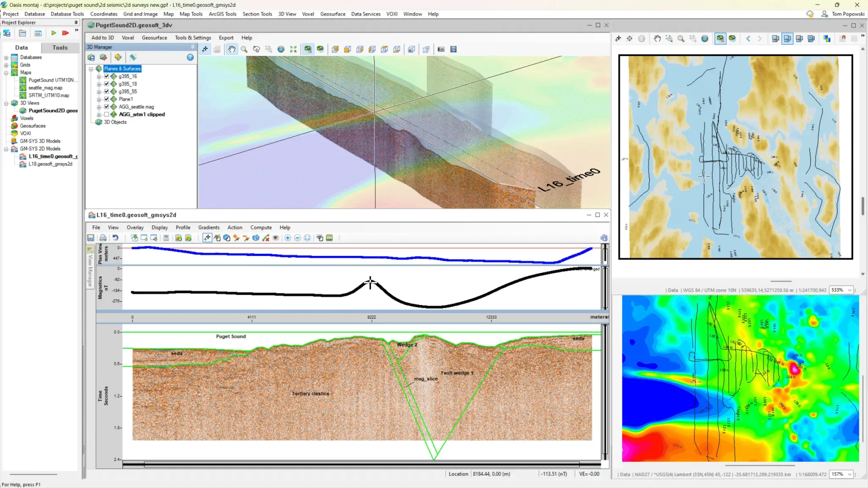868x488 pixels.
Task: Expand the Databases node in Project Explorer
Action: pyautogui.click(x=6, y=58)
